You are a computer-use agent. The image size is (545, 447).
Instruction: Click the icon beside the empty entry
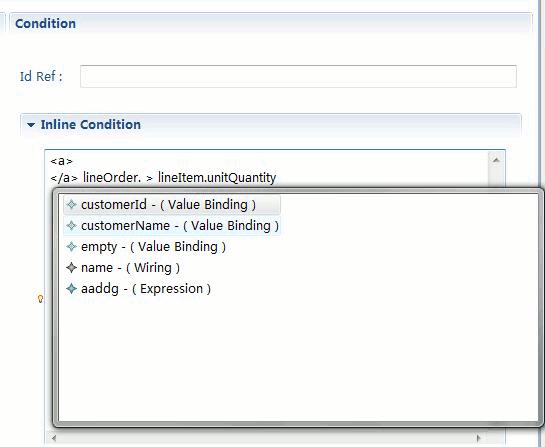71,247
